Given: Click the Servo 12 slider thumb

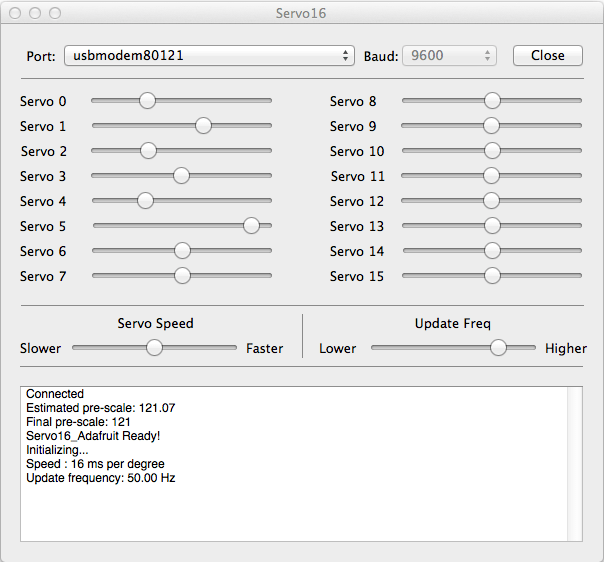Looking at the screenshot, I should tap(492, 200).
